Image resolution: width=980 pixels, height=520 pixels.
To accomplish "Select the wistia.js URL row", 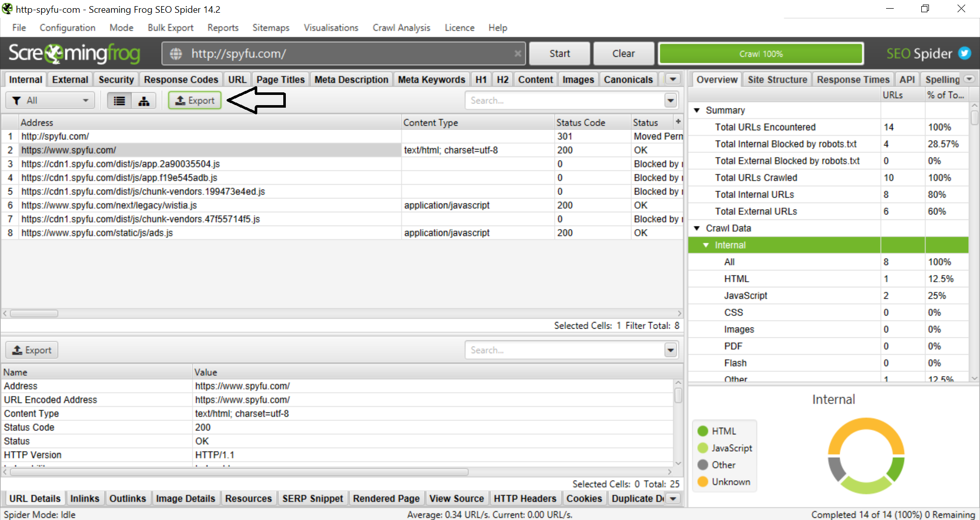I will tap(342, 205).
